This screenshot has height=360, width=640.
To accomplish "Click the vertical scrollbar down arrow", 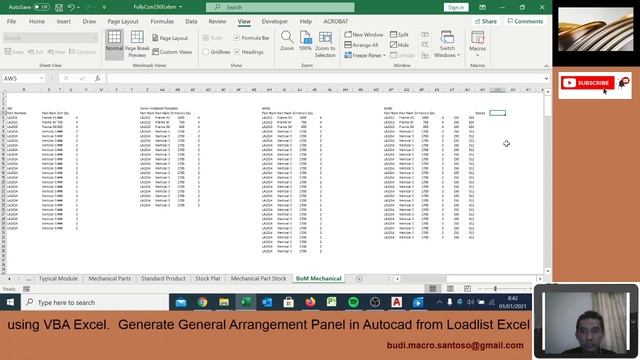I will pos(547,271).
